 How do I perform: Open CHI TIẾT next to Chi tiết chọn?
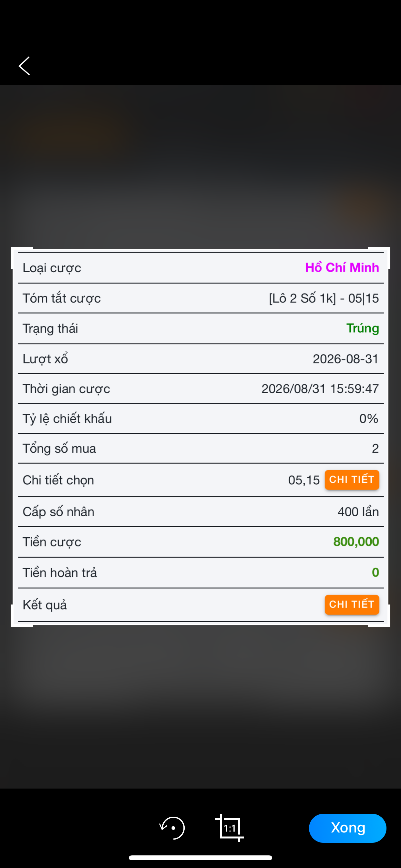pos(352,480)
